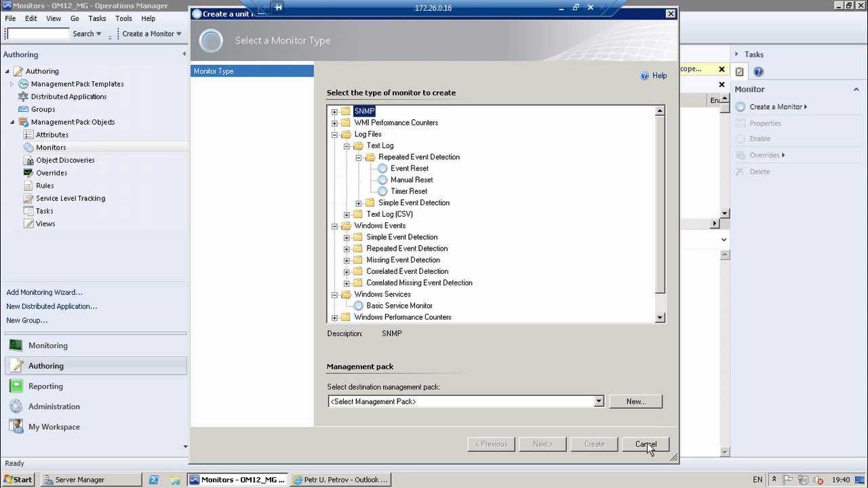868x488 pixels.
Task: Open the File menu
Action: pyautogui.click(x=11, y=18)
